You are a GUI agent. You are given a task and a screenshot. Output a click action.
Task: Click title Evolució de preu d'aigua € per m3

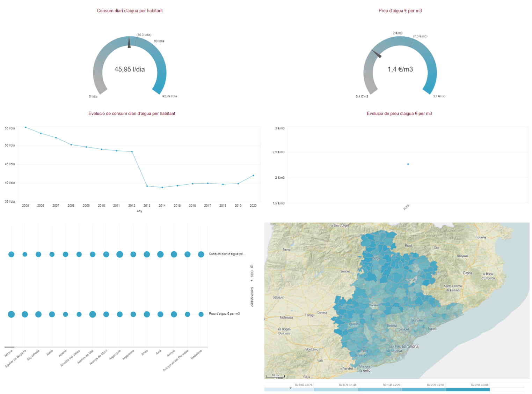click(x=399, y=113)
